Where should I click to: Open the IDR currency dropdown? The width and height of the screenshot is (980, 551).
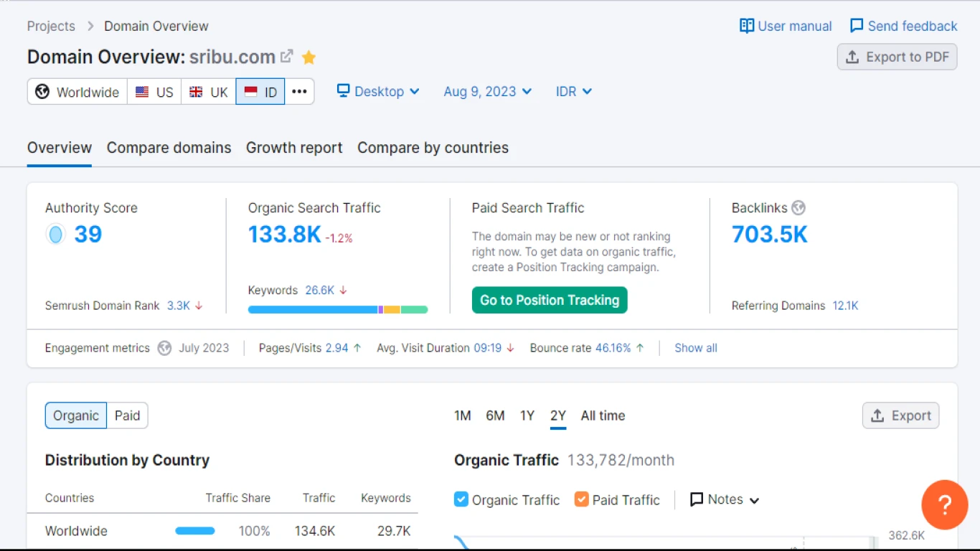574,92
